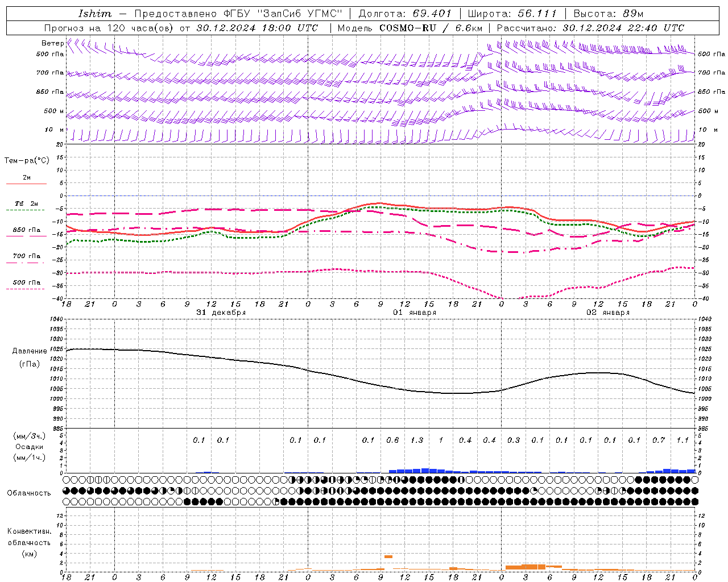Select the text ФГБУ "ЗапСиб УГМС"
Image resolution: width=728 pixels, height=582 pixels.
point(283,14)
